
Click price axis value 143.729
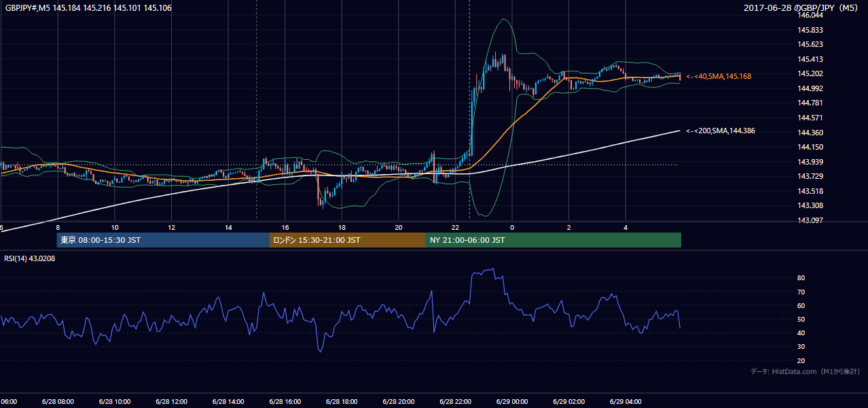click(811, 176)
